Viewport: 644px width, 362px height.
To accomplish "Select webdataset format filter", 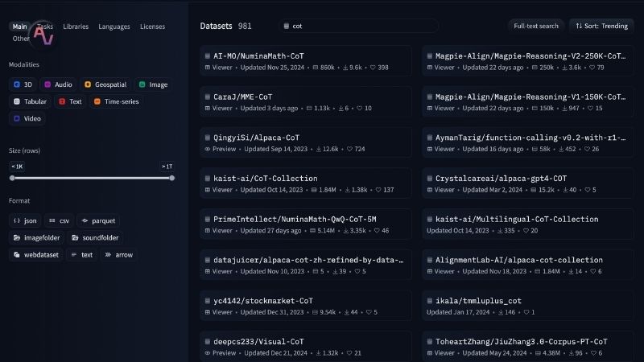I will click(x=36, y=255).
